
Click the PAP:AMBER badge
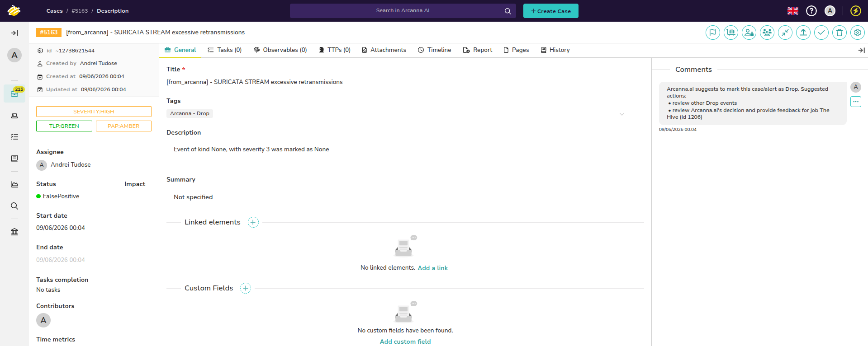(123, 126)
